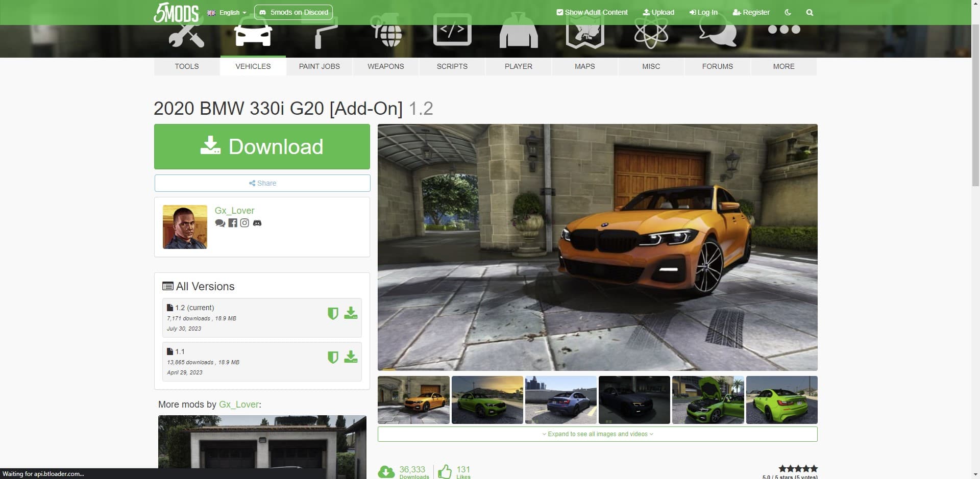Screen dimensions: 980x479
Task: Click the search magnifier icon in header
Action: coord(810,12)
